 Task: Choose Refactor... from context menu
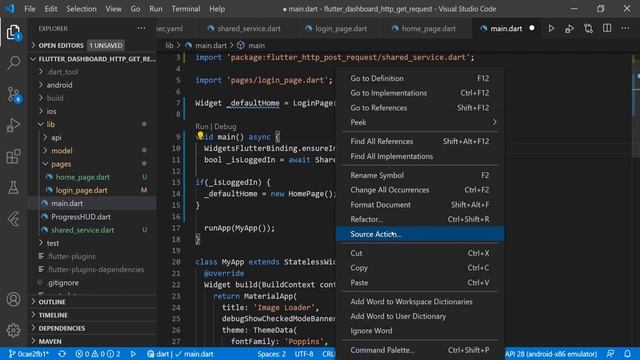tap(420, 219)
